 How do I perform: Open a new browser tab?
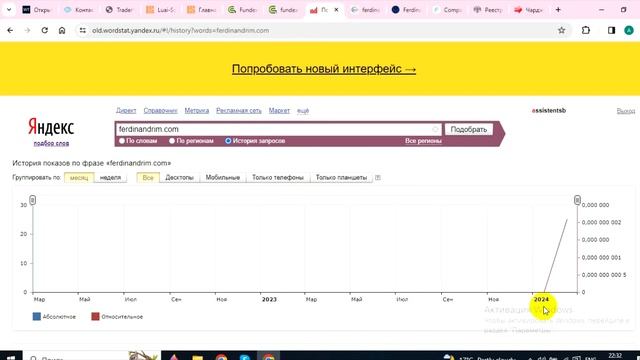(558, 10)
